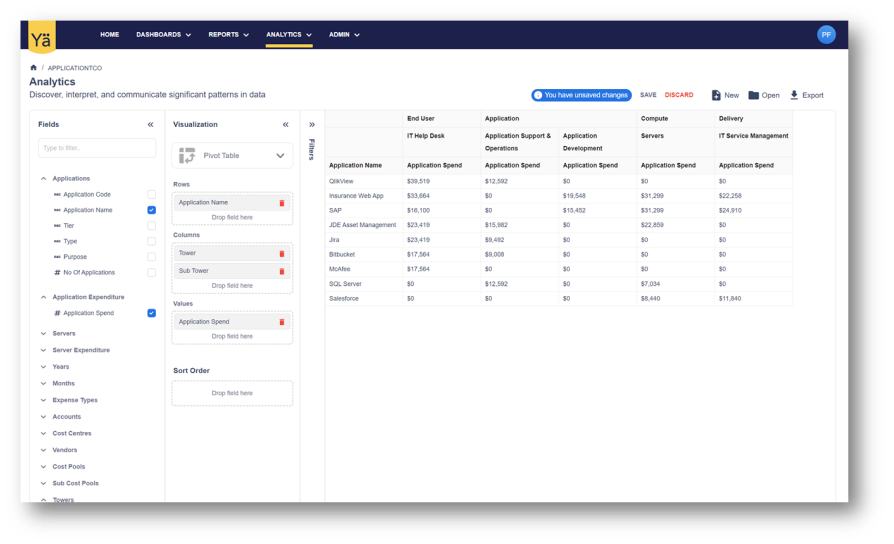Click the DISCARD button
Image resolution: width=894 pixels, height=544 pixels.
[x=679, y=95]
